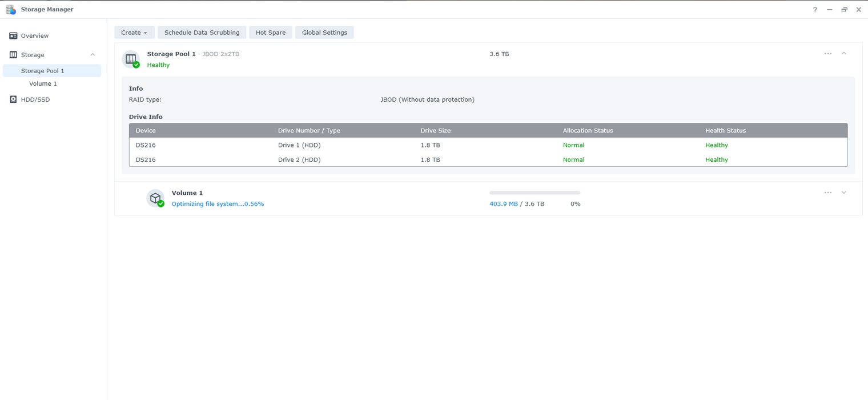Click Optimizing file system progress text
868x400 pixels.
tap(218, 204)
